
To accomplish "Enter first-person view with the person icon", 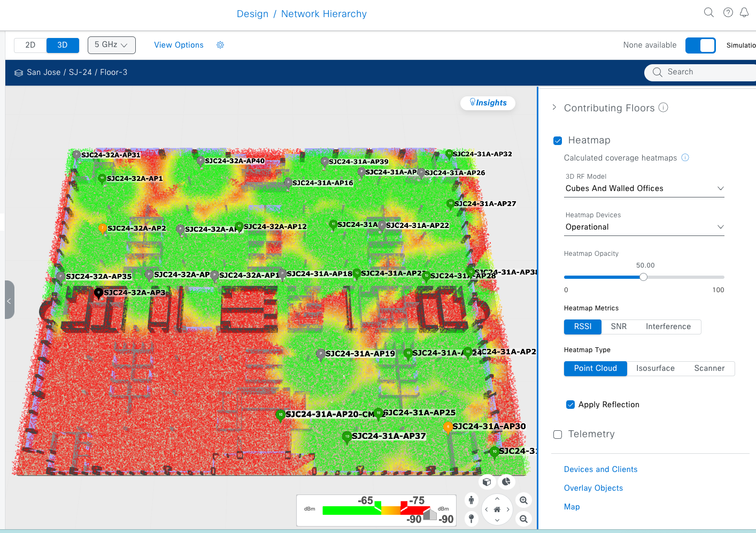I will click(471, 499).
